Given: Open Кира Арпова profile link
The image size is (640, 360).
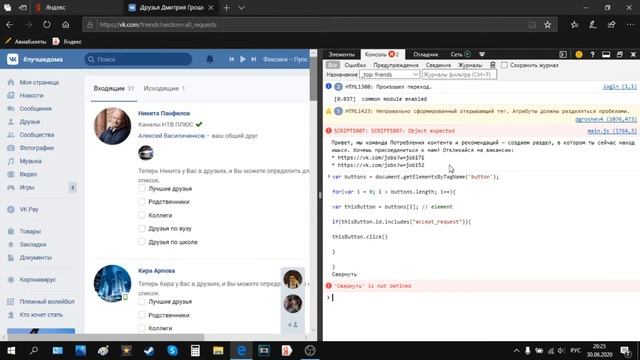Looking at the screenshot, I should click(x=156, y=271).
